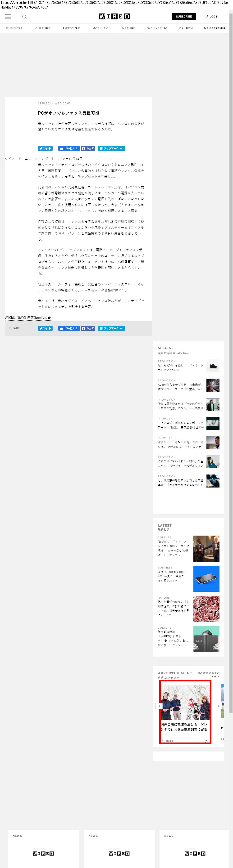The image size is (233, 868).
Task: Select the NATURE navigation item
Action: pyautogui.click(x=128, y=28)
